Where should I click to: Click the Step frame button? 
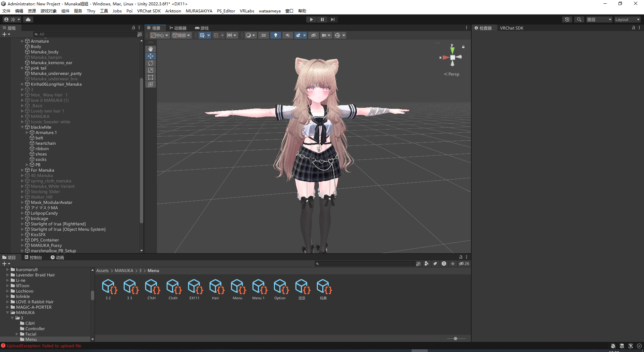333,19
